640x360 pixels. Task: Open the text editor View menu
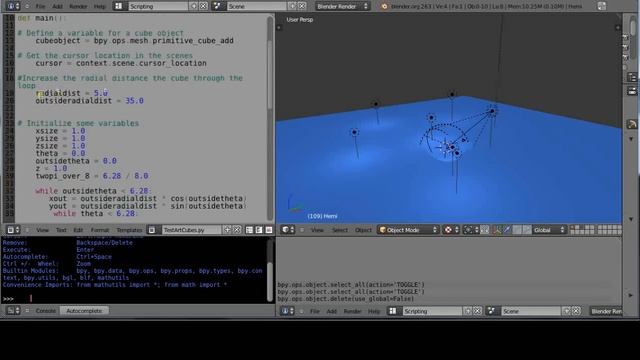[42, 230]
